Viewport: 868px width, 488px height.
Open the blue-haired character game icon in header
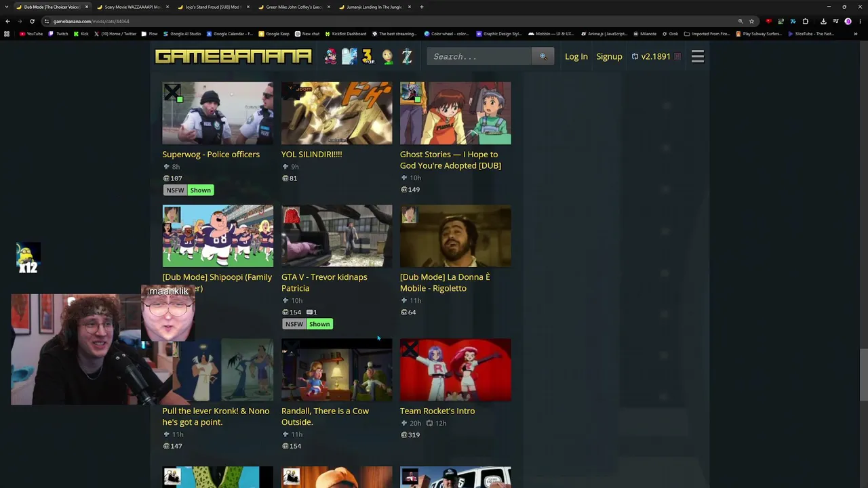tap(349, 56)
